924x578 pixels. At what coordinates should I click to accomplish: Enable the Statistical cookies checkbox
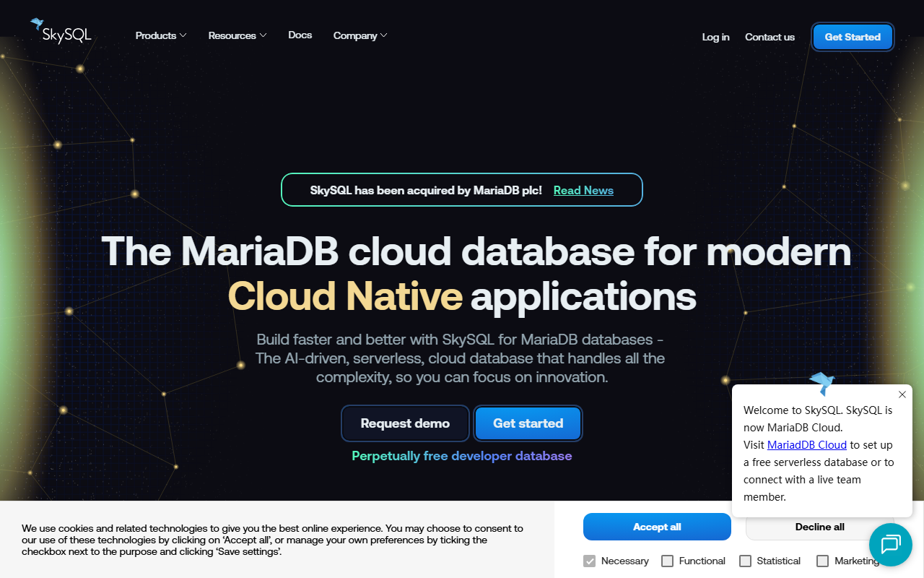point(746,561)
